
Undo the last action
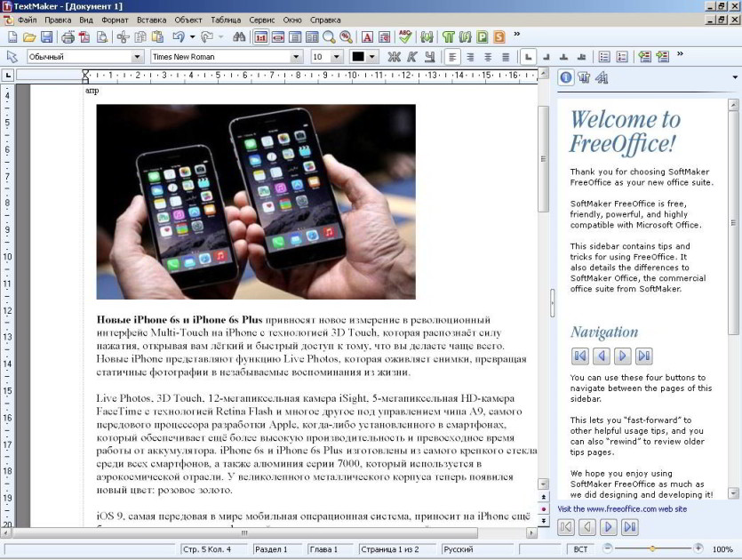pyautogui.click(x=179, y=37)
